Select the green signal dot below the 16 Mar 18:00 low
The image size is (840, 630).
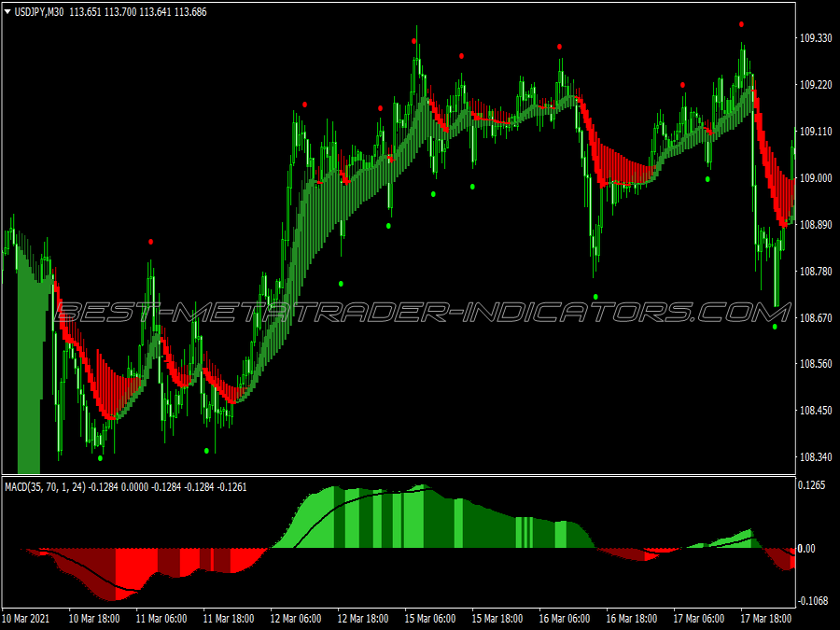point(595,297)
